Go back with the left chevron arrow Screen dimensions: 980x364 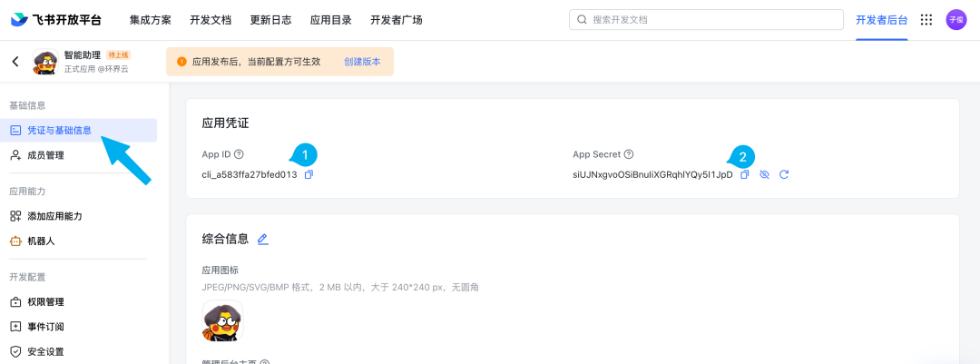[15, 62]
